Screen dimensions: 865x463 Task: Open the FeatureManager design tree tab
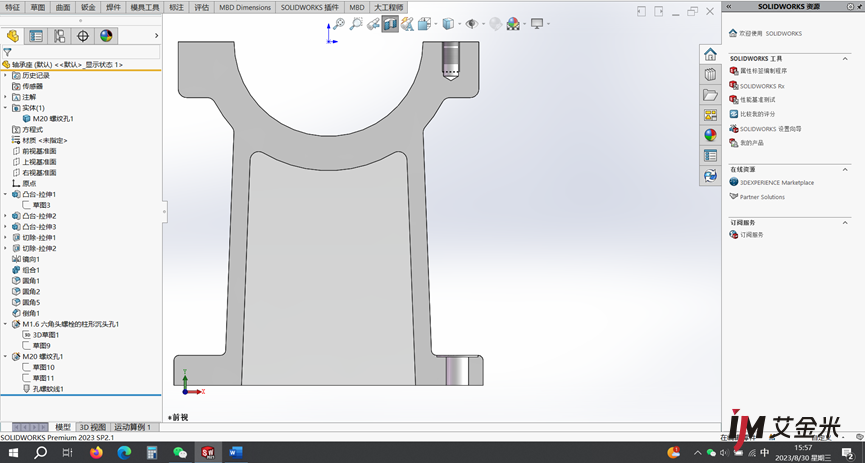(x=13, y=36)
